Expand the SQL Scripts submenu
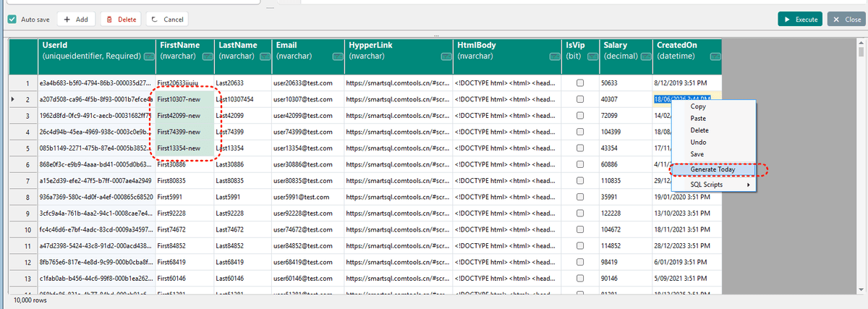Viewport: 868px width, 309px height. tap(713, 185)
